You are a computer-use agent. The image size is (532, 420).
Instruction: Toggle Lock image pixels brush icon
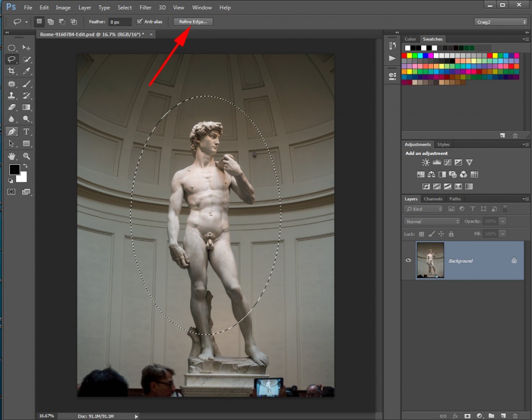click(431, 234)
